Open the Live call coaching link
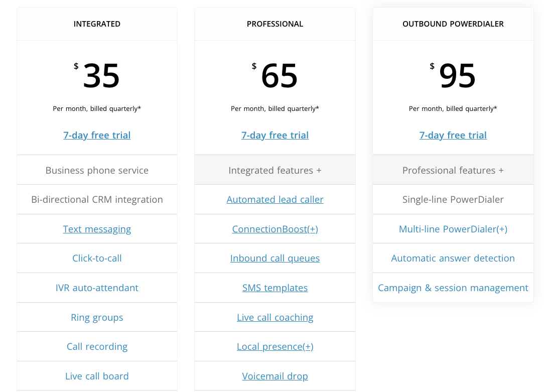The image size is (544, 392). 275,317
